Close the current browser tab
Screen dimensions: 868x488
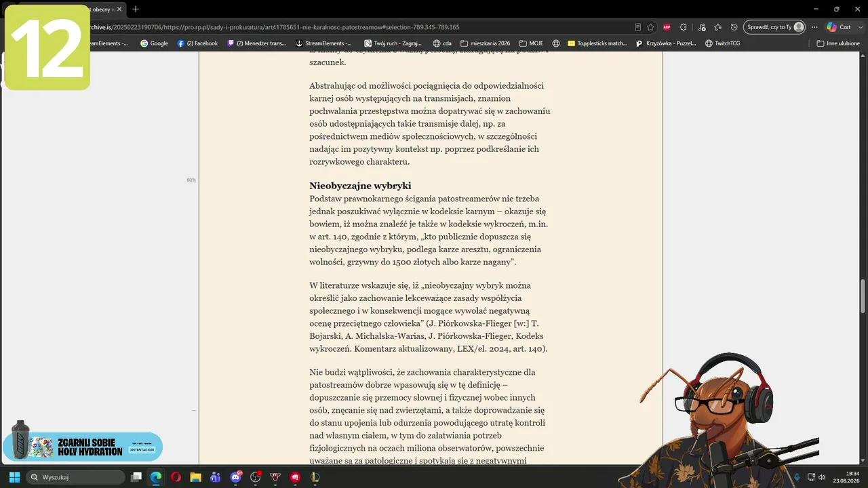click(119, 9)
